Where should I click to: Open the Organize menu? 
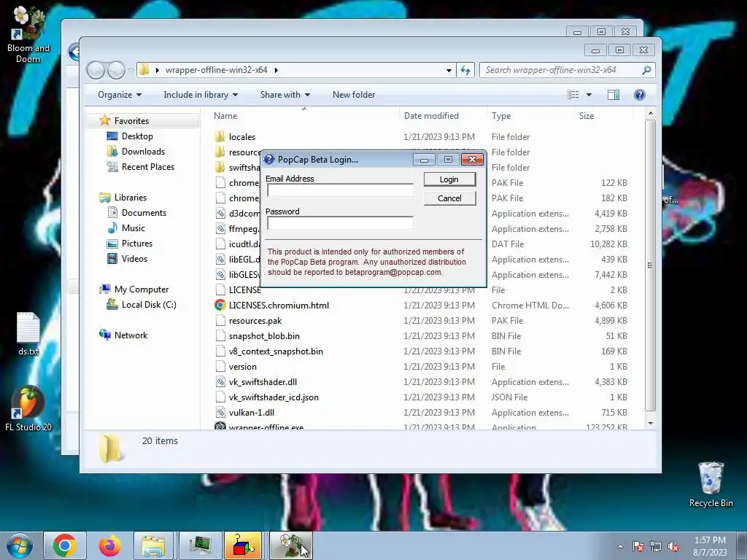click(x=120, y=95)
